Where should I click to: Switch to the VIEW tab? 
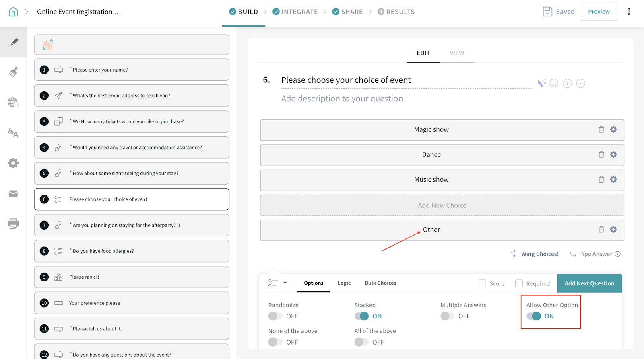coord(456,53)
